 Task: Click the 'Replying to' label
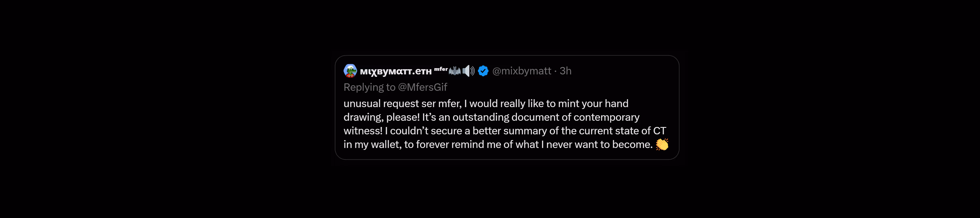click(369, 87)
